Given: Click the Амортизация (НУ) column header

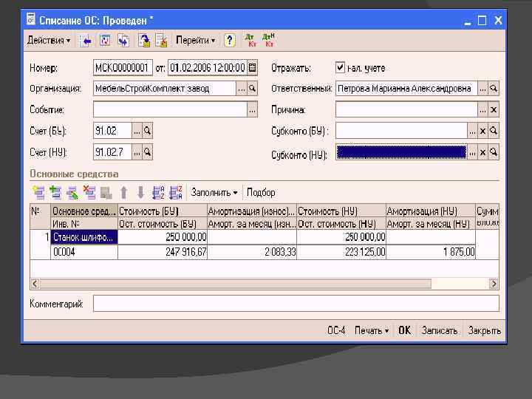Looking at the screenshot, I should [431, 211].
